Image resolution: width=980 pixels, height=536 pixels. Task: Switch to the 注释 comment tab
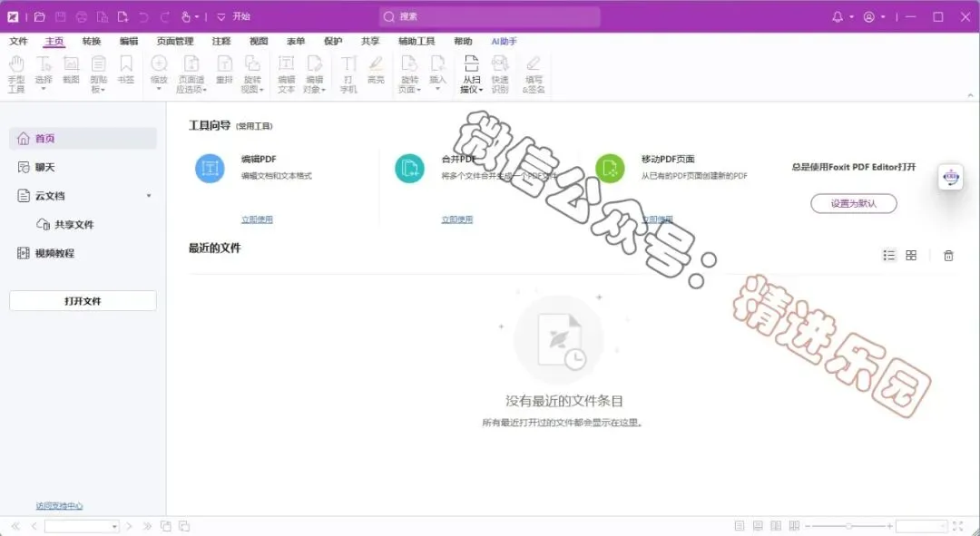[221, 41]
